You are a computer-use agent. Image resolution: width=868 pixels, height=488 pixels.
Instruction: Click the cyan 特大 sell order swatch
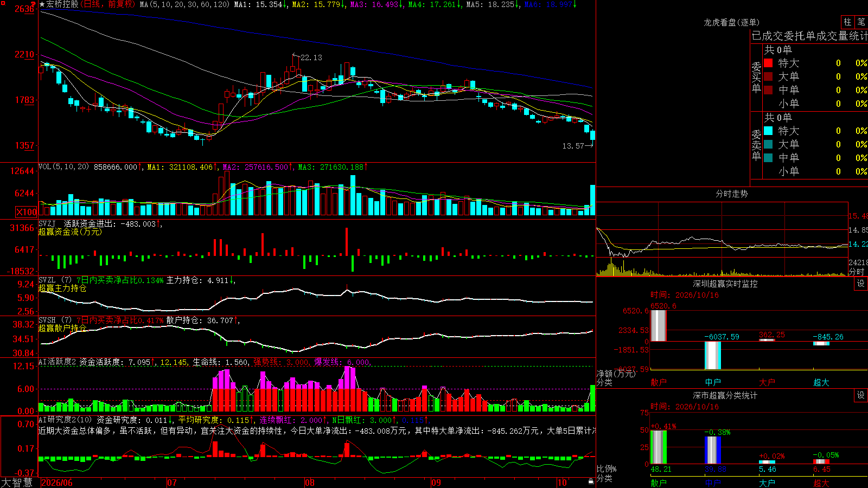768,131
